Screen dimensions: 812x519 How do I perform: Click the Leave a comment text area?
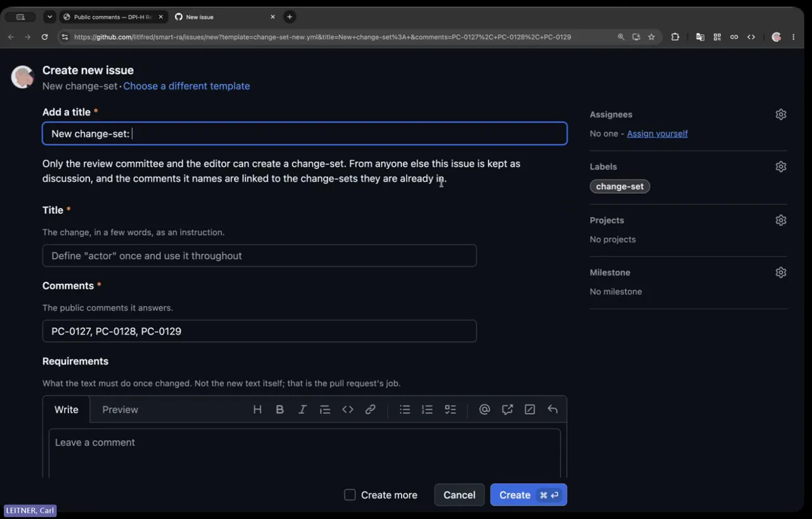pyautogui.click(x=304, y=453)
